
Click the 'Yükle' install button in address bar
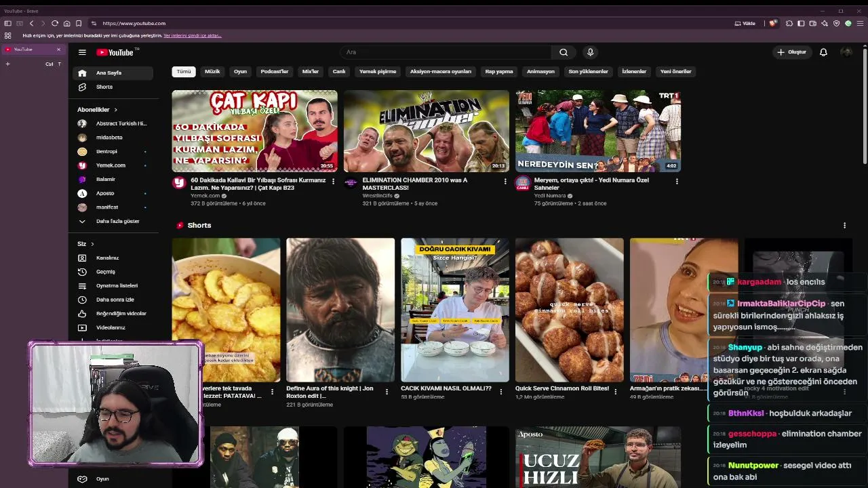coord(745,23)
